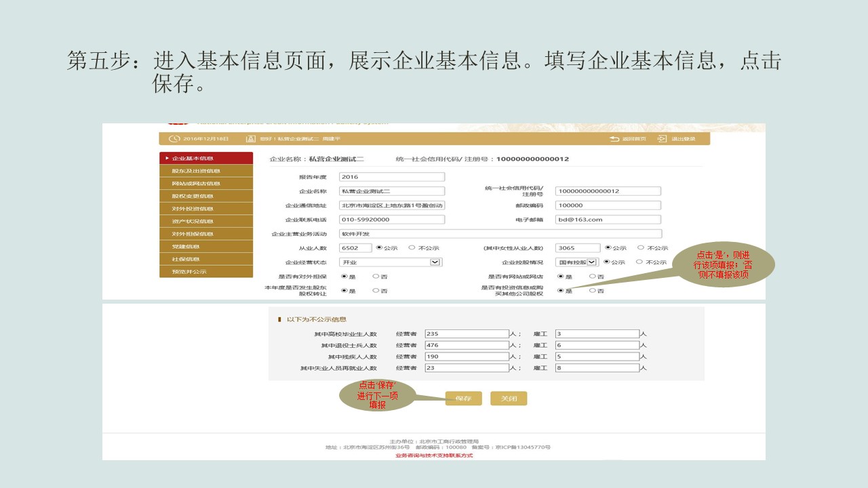Click the clock icon beside the date 2016年12月18日
Image resolution: width=868 pixels, height=488 pixels.
click(x=175, y=138)
